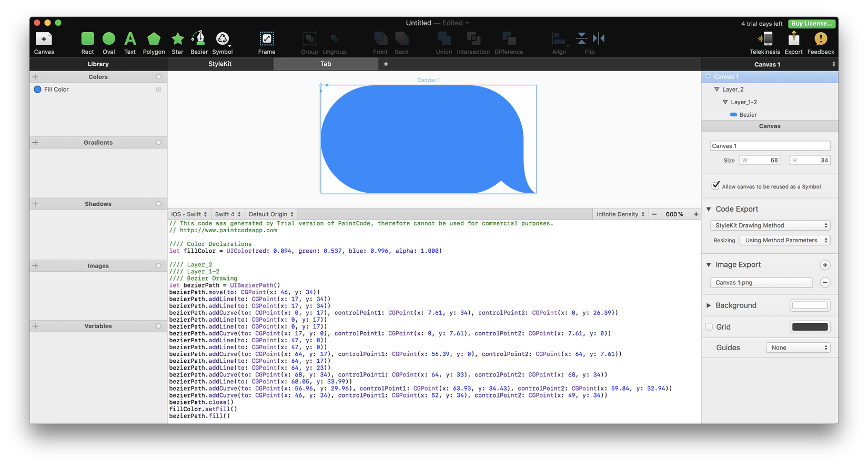
Task: Activate the Bezier pen tool
Action: tap(198, 39)
